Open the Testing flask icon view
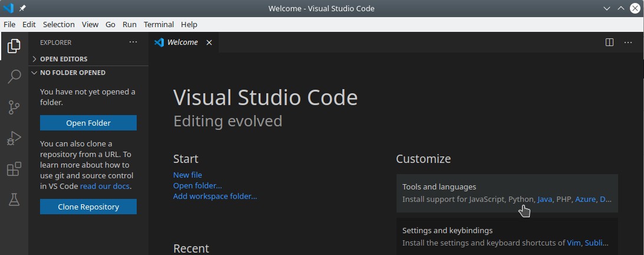The height and width of the screenshot is (255, 644). pyautogui.click(x=14, y=200)
